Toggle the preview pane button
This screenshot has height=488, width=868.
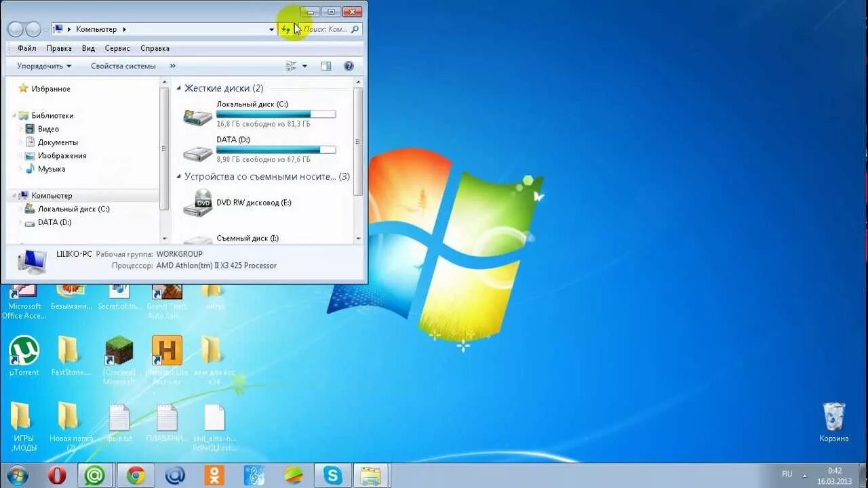pos(325,66)
